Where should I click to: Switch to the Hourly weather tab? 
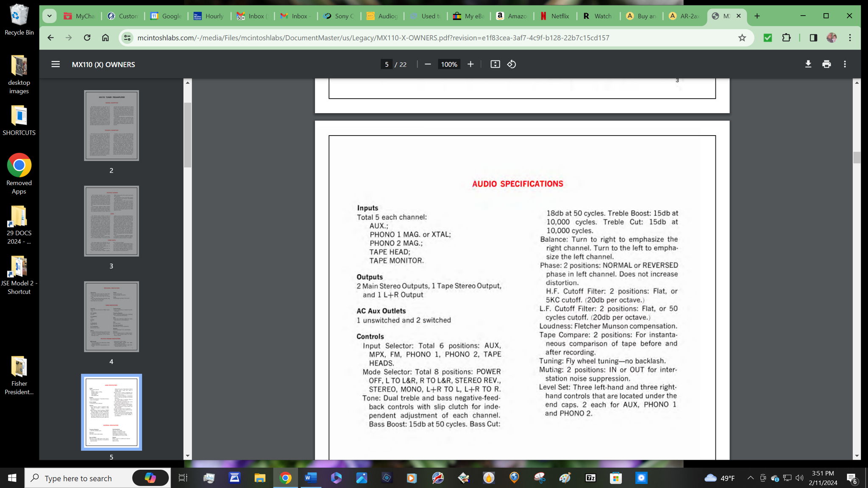pyautogui.click(x=209, y=16)
